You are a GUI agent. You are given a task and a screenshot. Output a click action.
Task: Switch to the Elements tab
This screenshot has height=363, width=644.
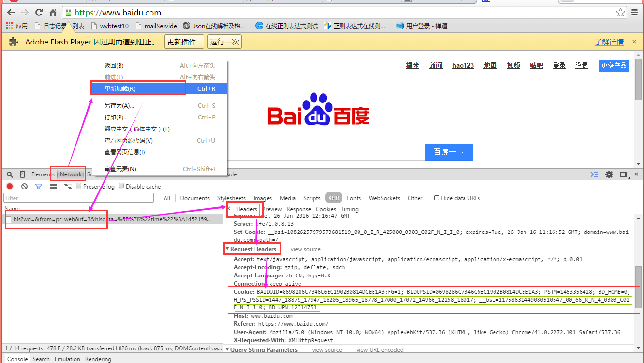click(x=43, y=174)
